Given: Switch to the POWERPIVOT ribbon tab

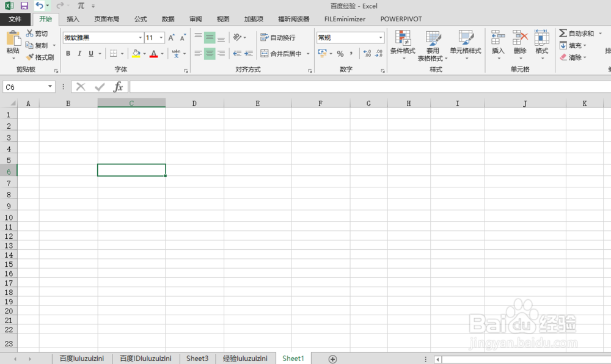Looking at the screenshot, I should (401, 19).
